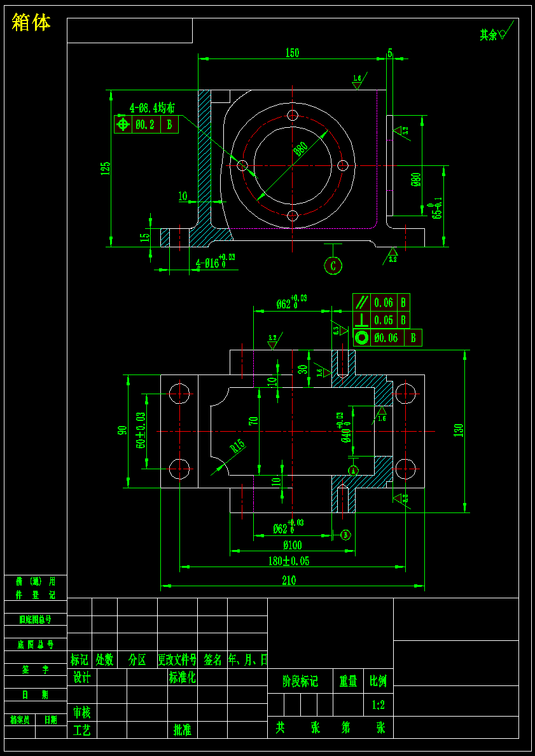
Task: Select the 130 overall depth dimension
Action: point(458,430)
